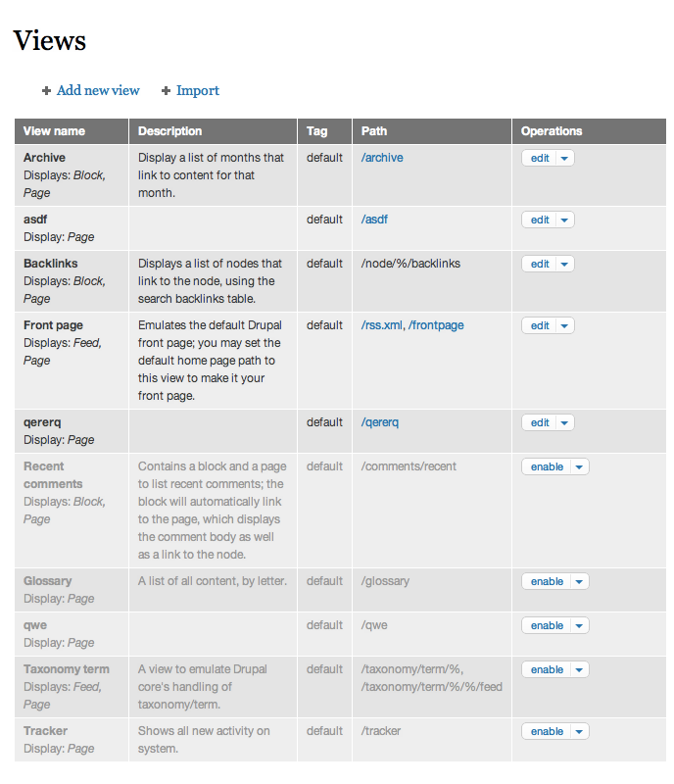This screenshot has width=674, height=784.
Task: Click the plus icon beside Import
Action: tap(166, 90)
